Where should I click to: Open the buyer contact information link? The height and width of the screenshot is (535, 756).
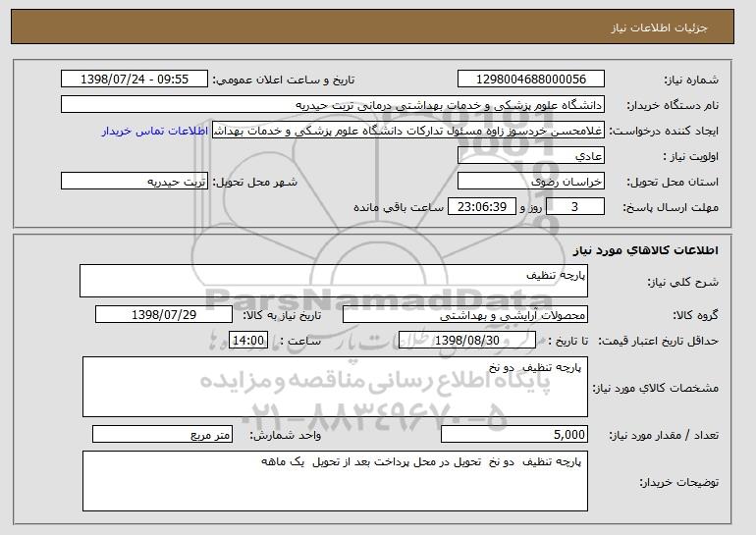click(x=155, y=131)
